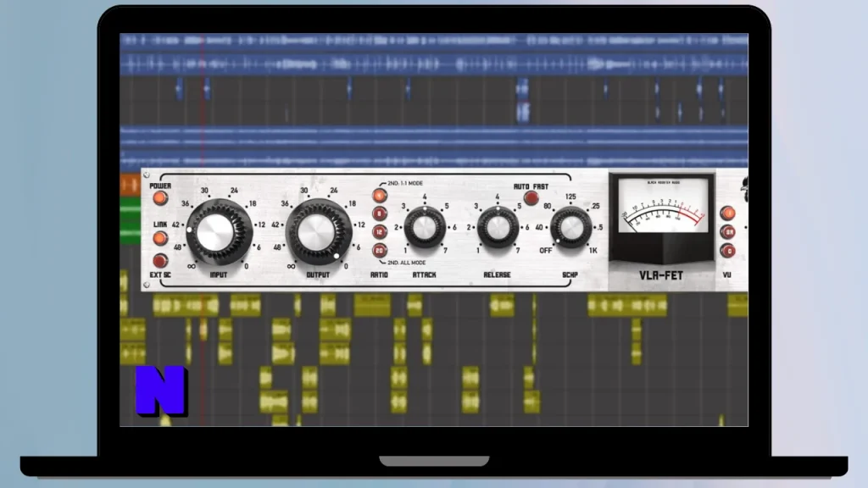Enable the EXT SC sidechain button
Viewport: 868px width, 488px height.
[x=160, y=260]
